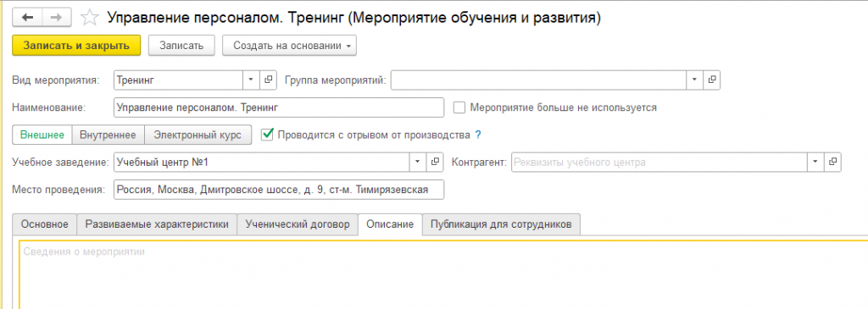Focus the Место проведения address field

pos(278,190)
